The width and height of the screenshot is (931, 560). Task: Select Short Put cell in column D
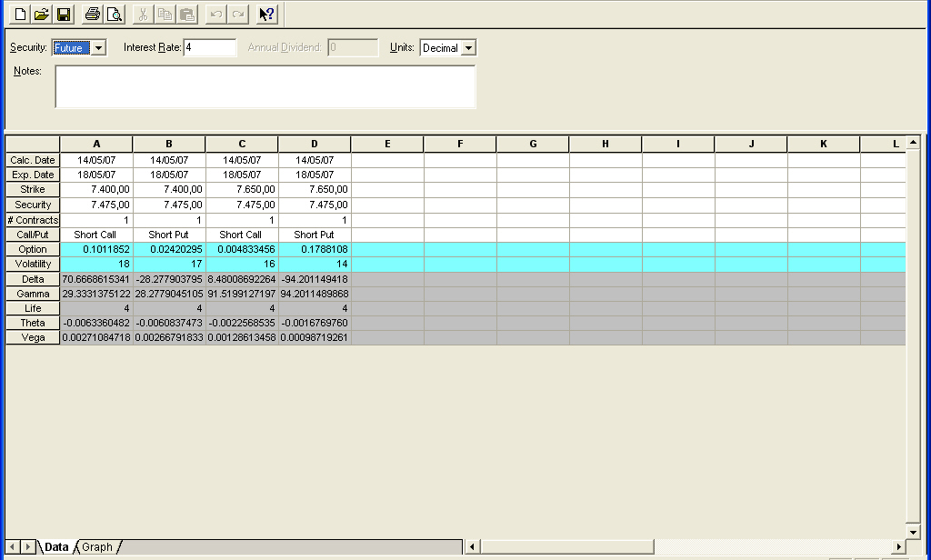click(315, 235)
